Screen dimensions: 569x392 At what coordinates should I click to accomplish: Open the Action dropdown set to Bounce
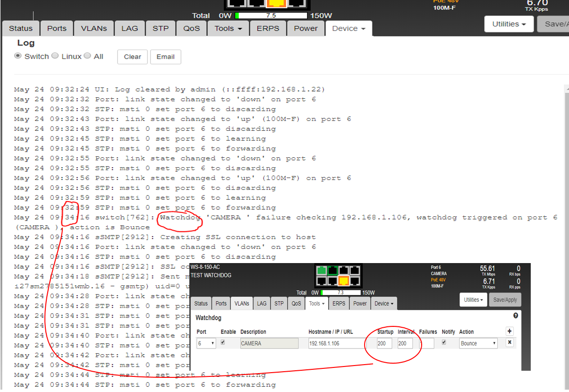click(478, 343)
